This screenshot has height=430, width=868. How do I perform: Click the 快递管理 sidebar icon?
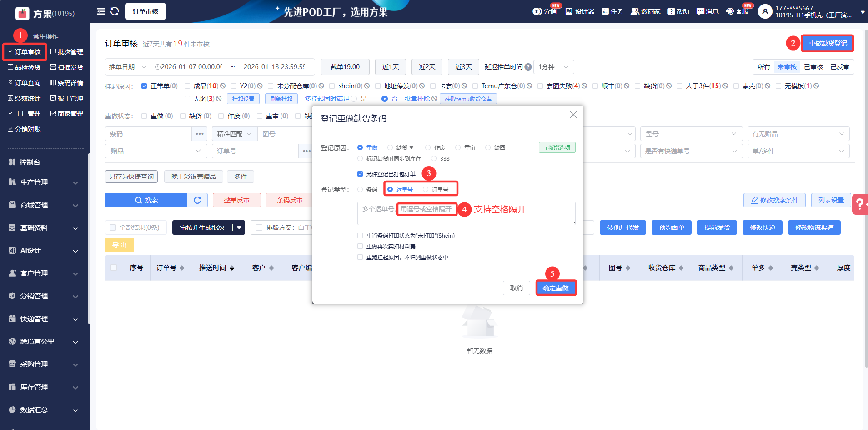tap(12, 319)
